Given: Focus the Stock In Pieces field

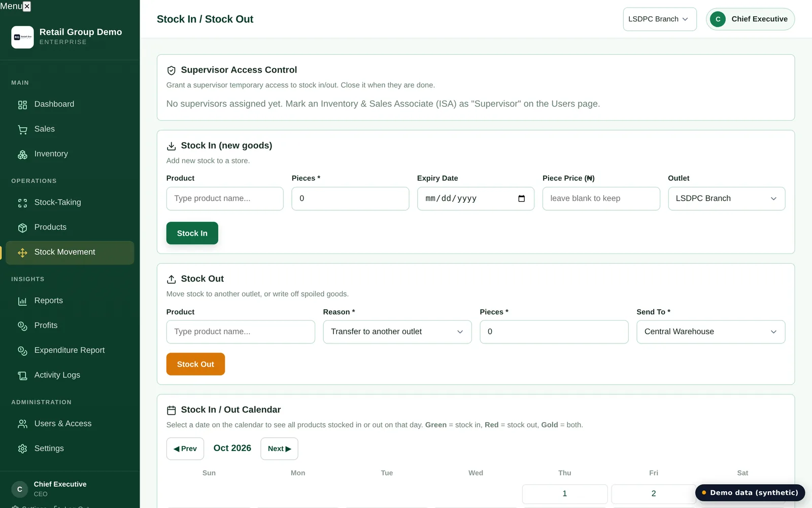Looking at the screenshot, I should [350, 199].
